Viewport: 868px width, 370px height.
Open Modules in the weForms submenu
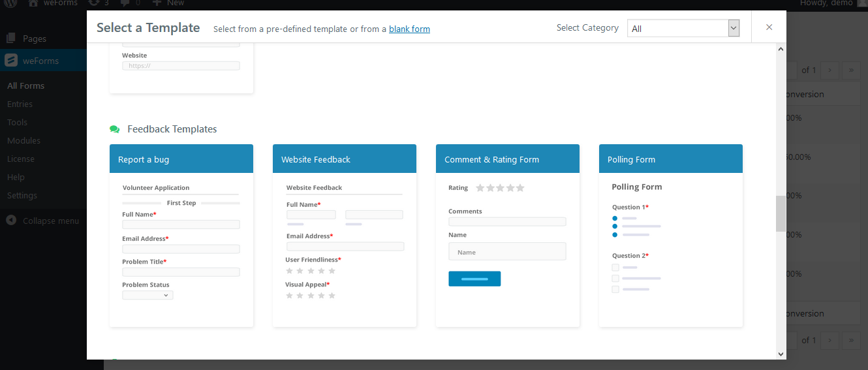tap(23, 140)
